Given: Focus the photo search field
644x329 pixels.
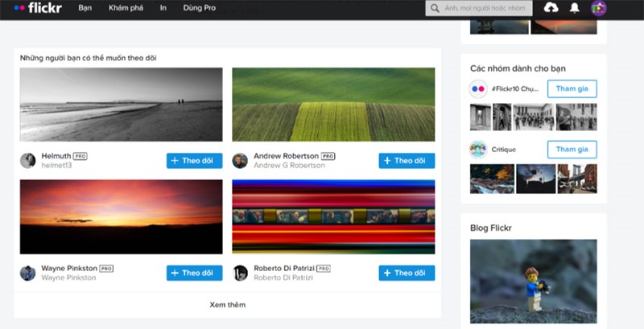Looking at the screenshot, I should coord(479,8).
